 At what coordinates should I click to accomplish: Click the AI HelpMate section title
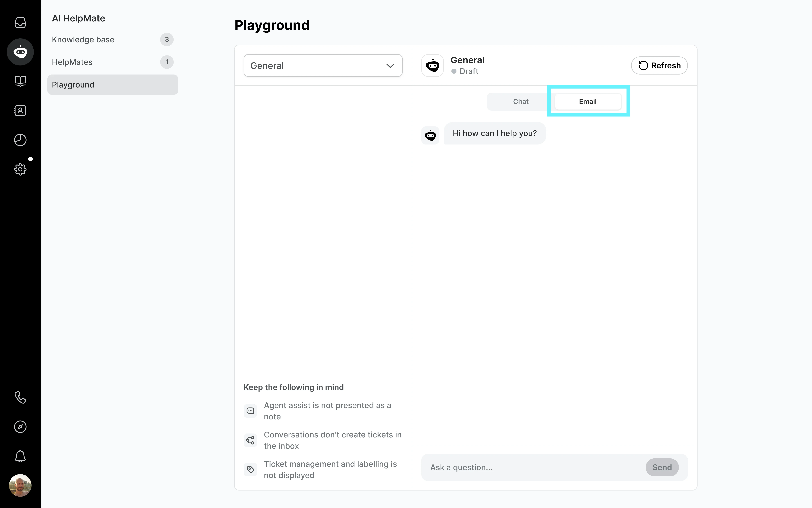(79, 18)
